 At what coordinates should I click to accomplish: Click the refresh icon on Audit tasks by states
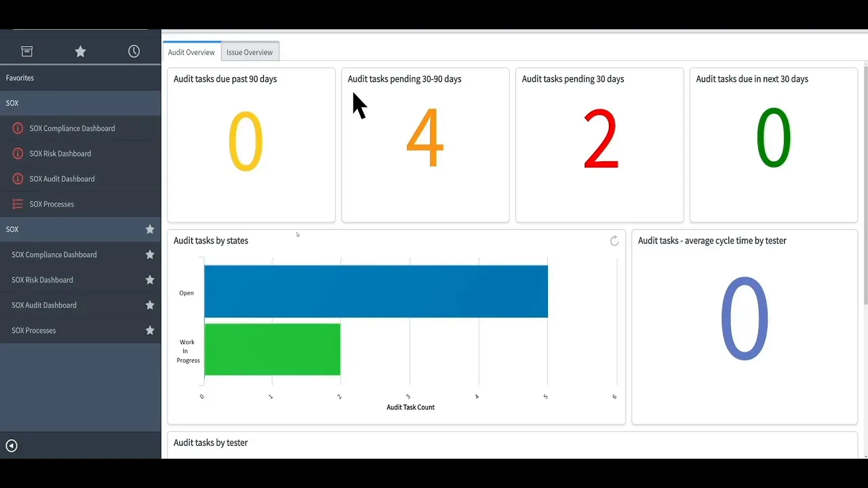click(x=614, y=241)
